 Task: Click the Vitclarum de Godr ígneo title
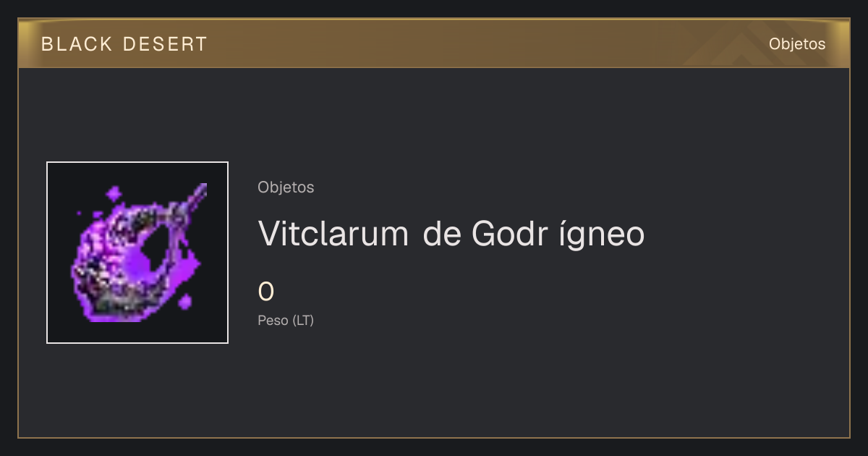(x=451, y=234)
